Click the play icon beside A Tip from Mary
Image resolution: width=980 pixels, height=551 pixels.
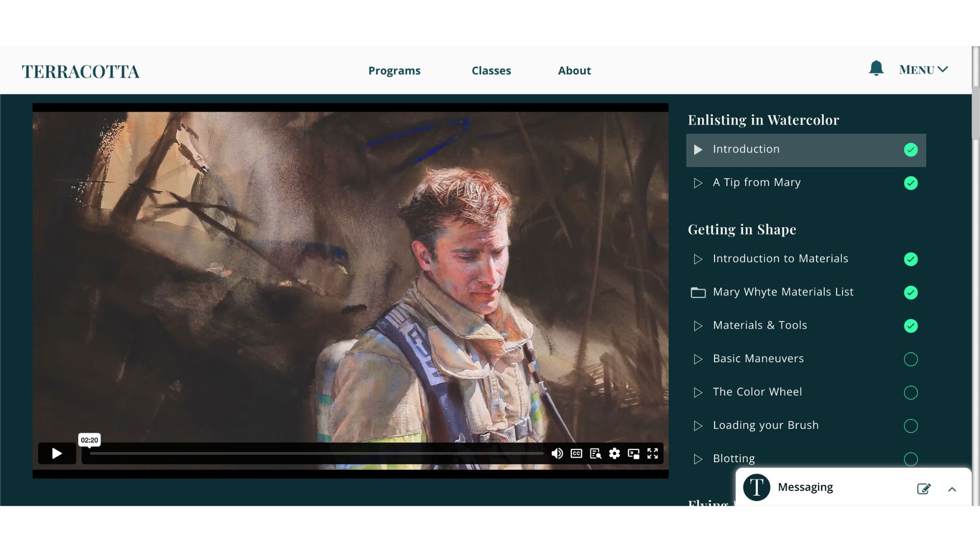point(698,183)
